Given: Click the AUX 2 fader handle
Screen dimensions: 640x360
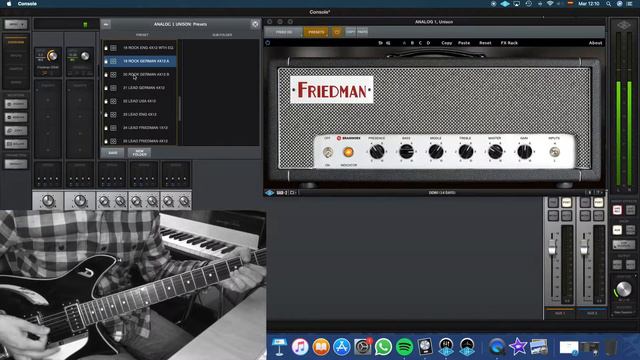Looking at the screenshot, I should [584, 247].
